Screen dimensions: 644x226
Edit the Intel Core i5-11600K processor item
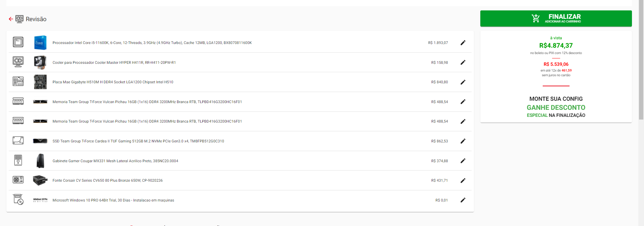[x=463, y=43]
